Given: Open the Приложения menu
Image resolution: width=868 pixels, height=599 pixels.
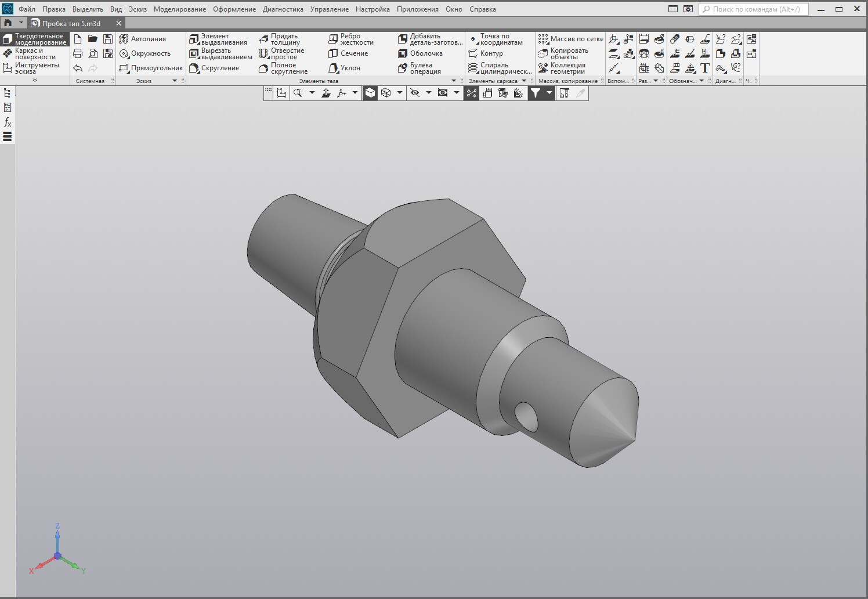Looking at the screenshot, I should point(418,9).
